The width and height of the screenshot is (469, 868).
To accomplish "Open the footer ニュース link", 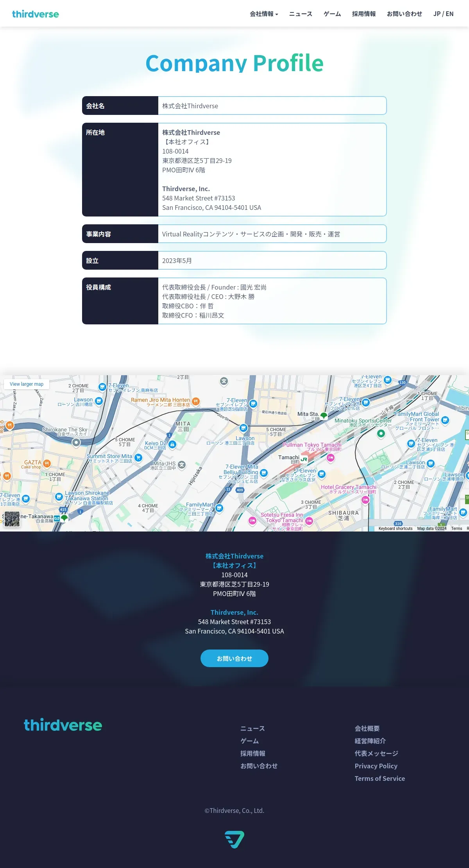I will (x=252, y=728).
